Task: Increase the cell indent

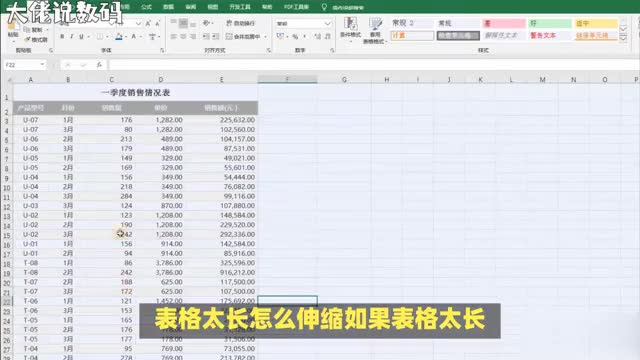Action: click(x=216, y=37)
